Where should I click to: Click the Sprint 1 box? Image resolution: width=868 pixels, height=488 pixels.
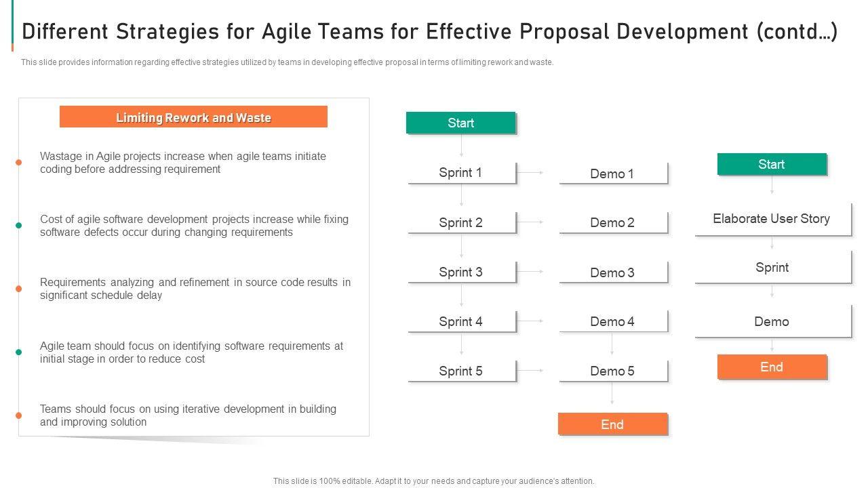coord(461,173)
